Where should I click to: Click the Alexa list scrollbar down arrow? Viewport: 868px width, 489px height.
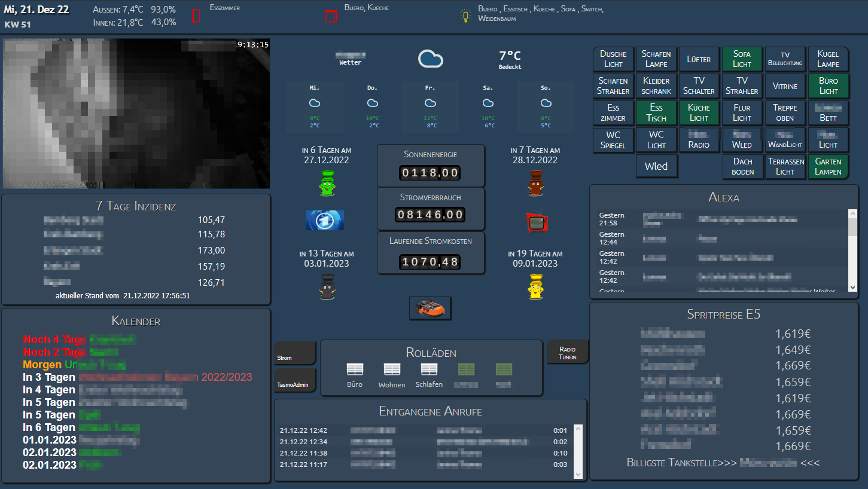point(852,288)
